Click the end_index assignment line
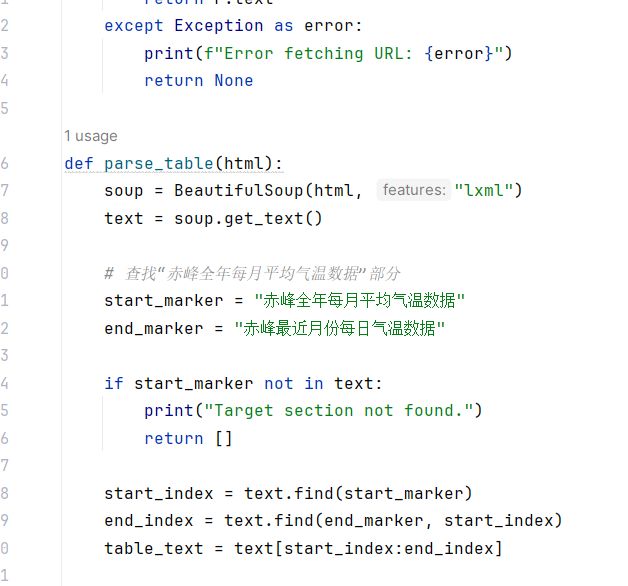The height and width of the screenshot is (586, 628). (x=333, y=521)
